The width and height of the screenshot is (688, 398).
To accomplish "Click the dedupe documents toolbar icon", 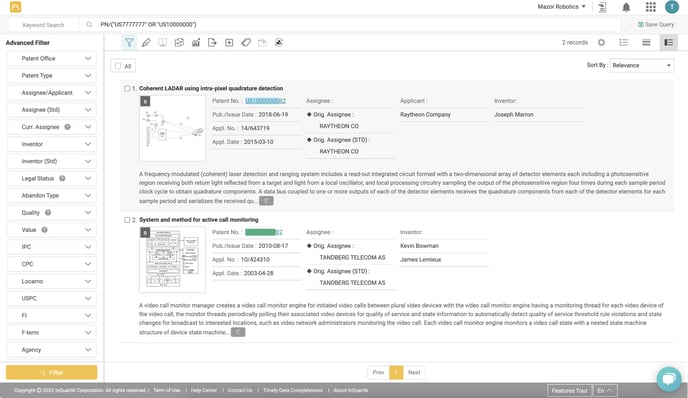I will pyautogui.click(x=179, y=43).
